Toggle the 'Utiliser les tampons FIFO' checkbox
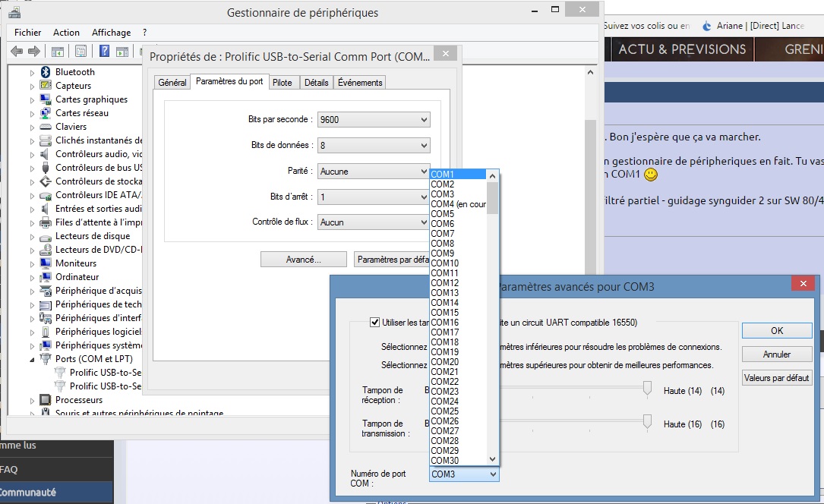The image size is (824, 504). [x=374, y=323]
